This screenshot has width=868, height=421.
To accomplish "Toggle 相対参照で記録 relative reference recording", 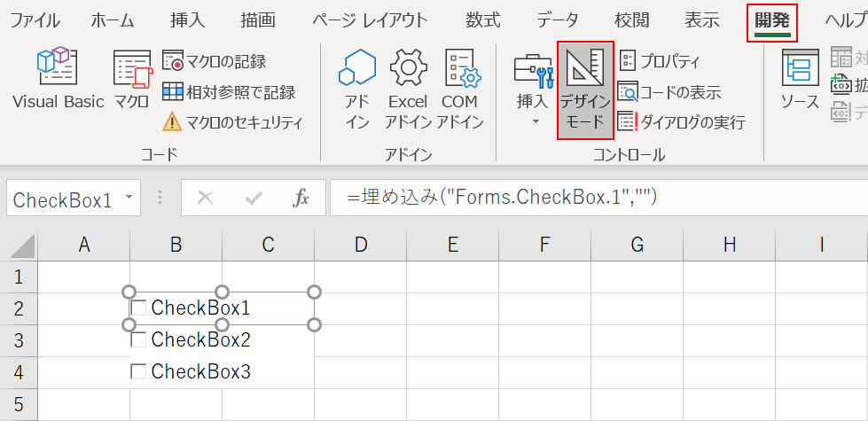I will click(229, 92).
